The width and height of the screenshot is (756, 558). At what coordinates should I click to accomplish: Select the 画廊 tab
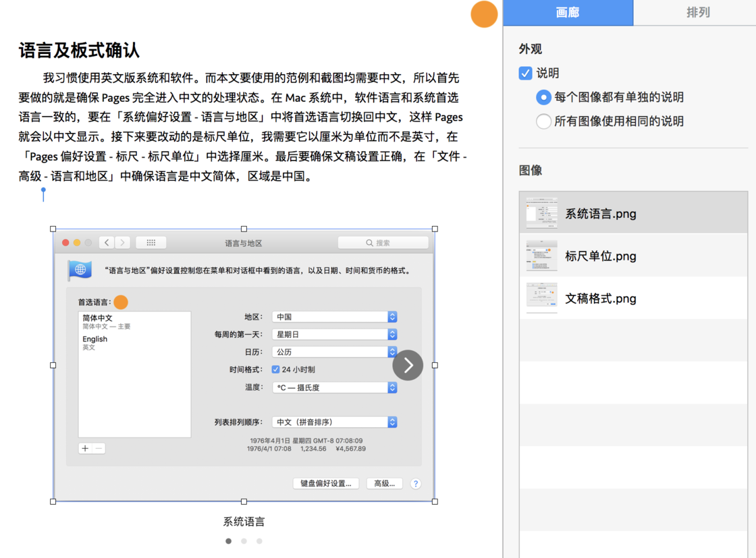point(568,12)
